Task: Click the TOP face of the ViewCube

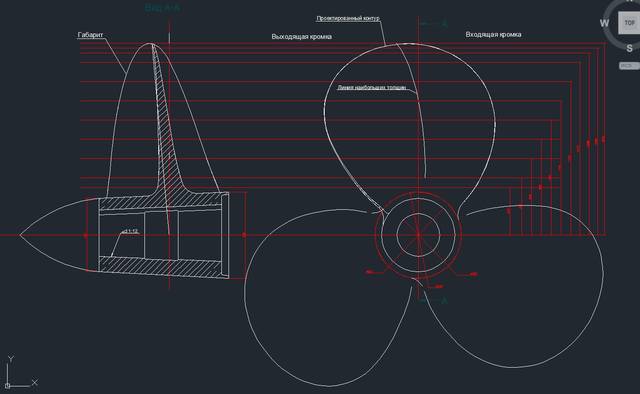Action: 629,23
